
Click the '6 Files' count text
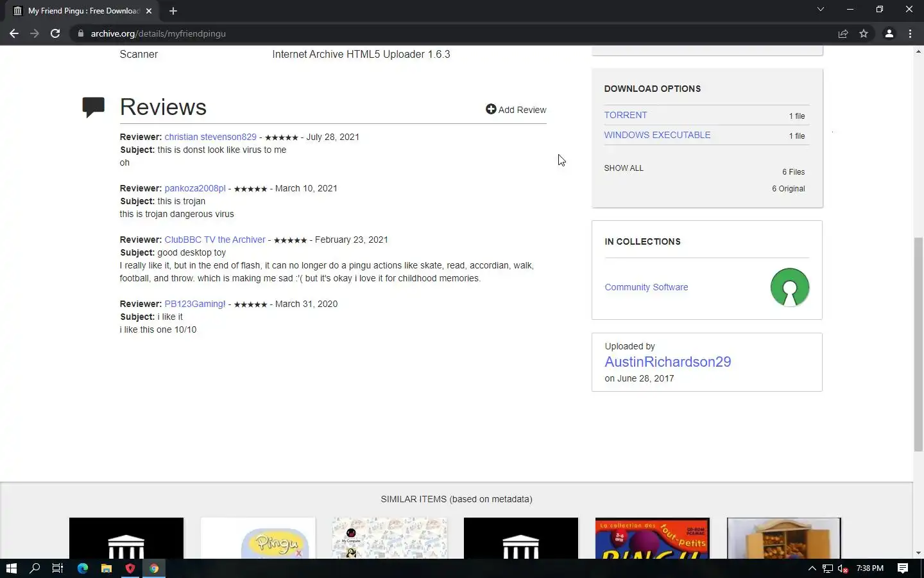793,172
